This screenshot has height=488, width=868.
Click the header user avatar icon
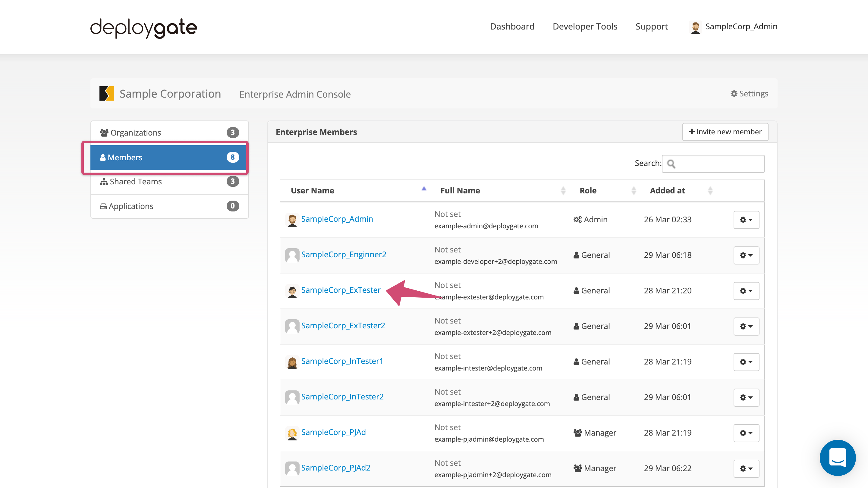pyautogui.click(x=696, y=27)
